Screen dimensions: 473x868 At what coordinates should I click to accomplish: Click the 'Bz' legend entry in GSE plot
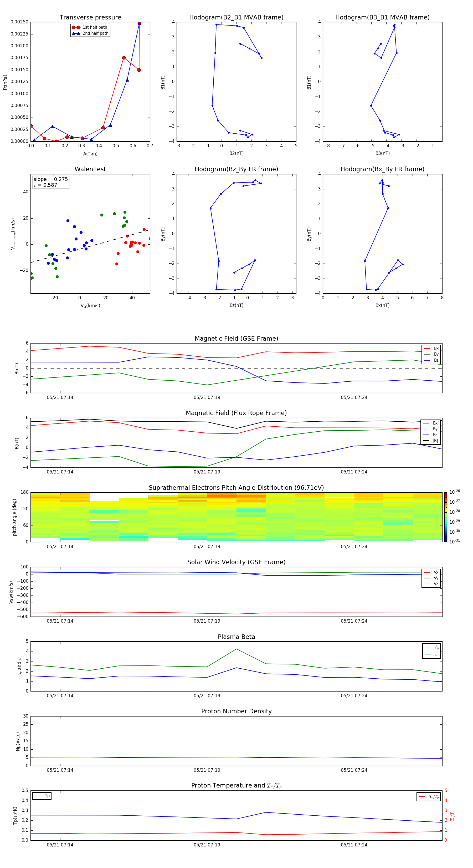pos(431,360)
